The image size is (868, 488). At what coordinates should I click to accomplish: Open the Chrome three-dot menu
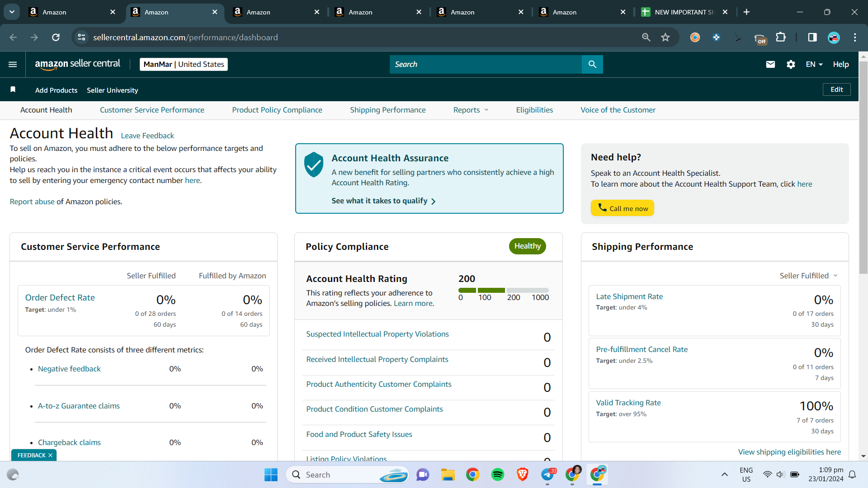pos(855,38)
